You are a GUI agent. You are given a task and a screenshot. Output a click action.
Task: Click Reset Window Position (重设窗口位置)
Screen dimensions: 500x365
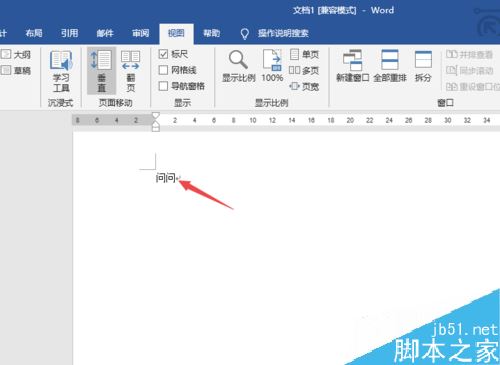tap(473, 87)
